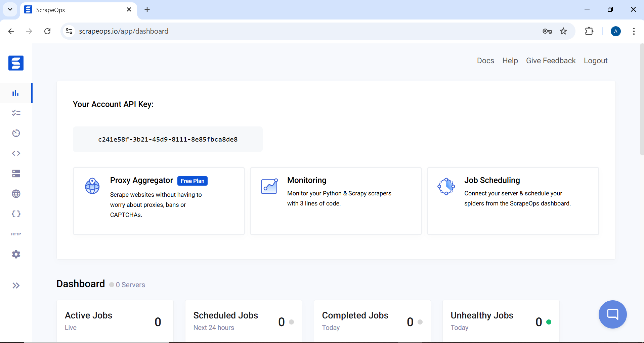The image size is (644, 343).
Task: Click the browser back arrow
Action: pos(11,31)
